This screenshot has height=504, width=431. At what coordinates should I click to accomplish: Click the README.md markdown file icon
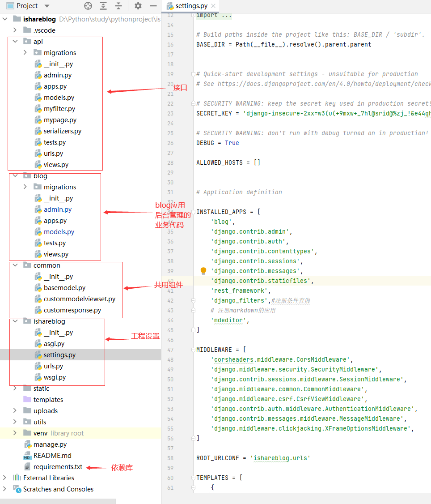point(27,456)
